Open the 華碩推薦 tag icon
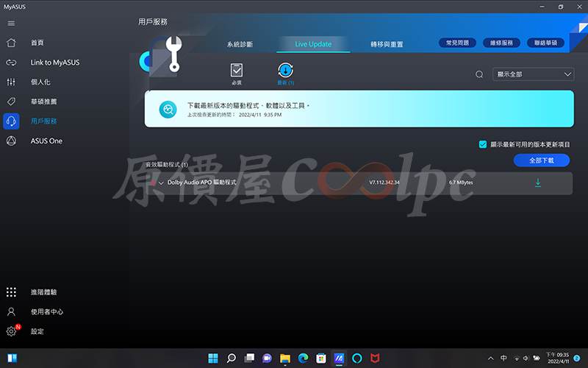The image size is (588, 368). click(x=11, y=102)
